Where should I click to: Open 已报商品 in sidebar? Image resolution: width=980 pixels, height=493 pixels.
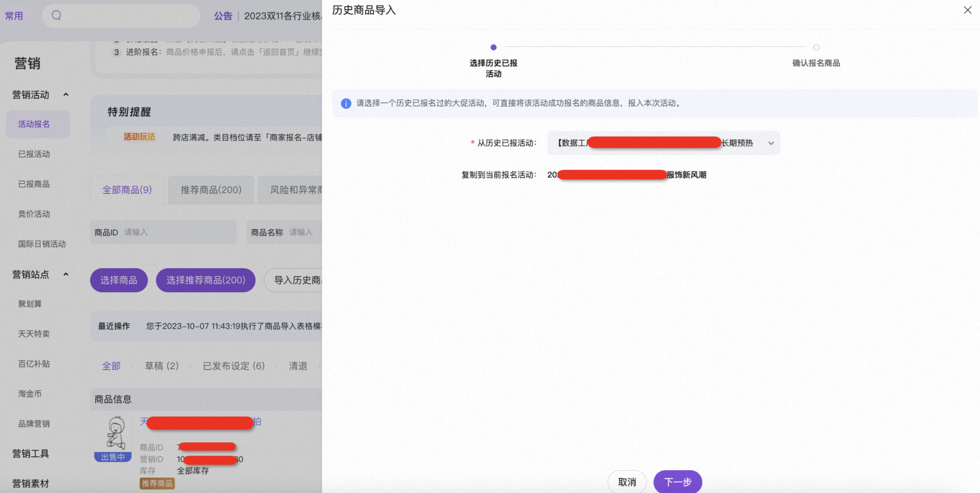[34, 184]
